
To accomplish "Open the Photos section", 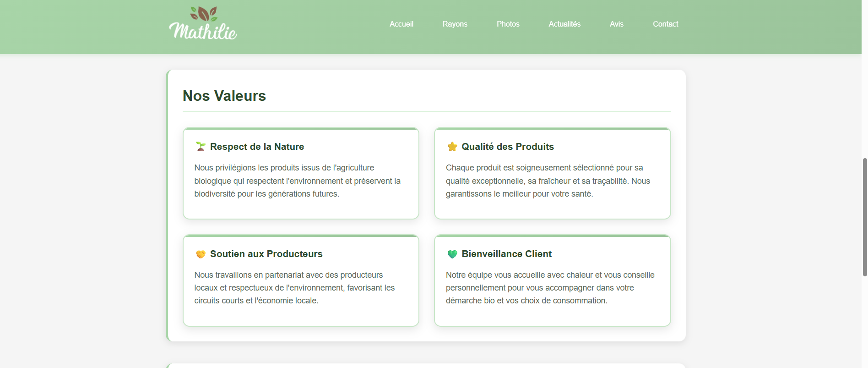I will pos(508,24).
